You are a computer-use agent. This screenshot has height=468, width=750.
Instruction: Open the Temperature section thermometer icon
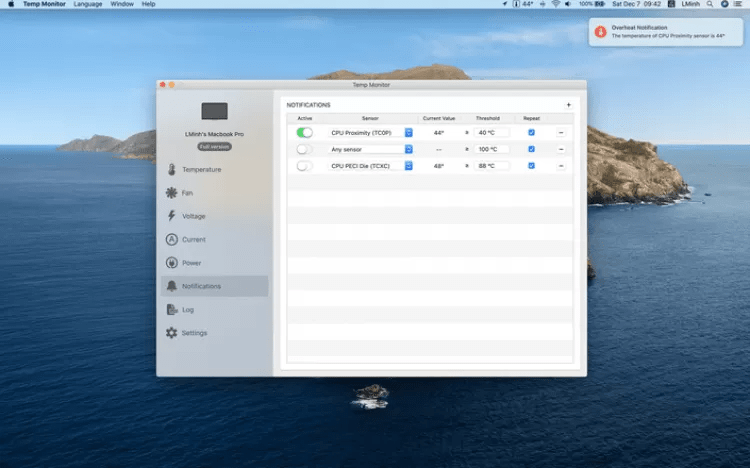[x=172, y=170]
